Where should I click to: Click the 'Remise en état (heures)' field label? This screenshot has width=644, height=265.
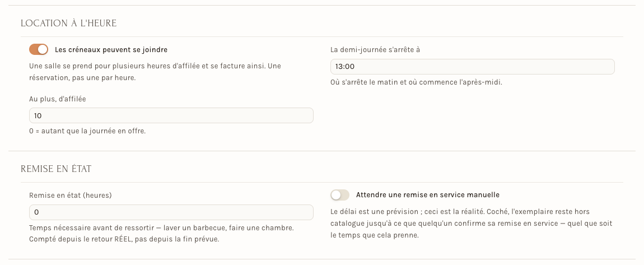point(70,196)
